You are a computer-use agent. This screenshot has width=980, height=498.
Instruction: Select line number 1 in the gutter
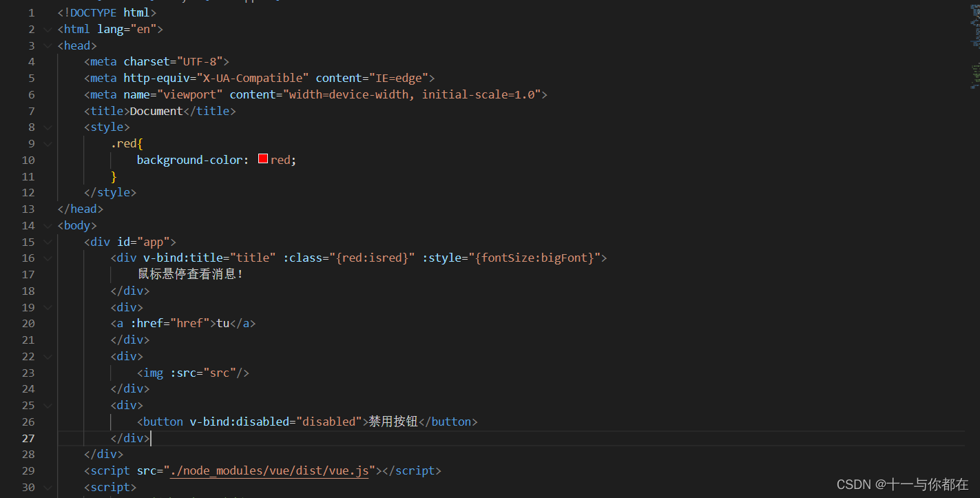[31, 13]
